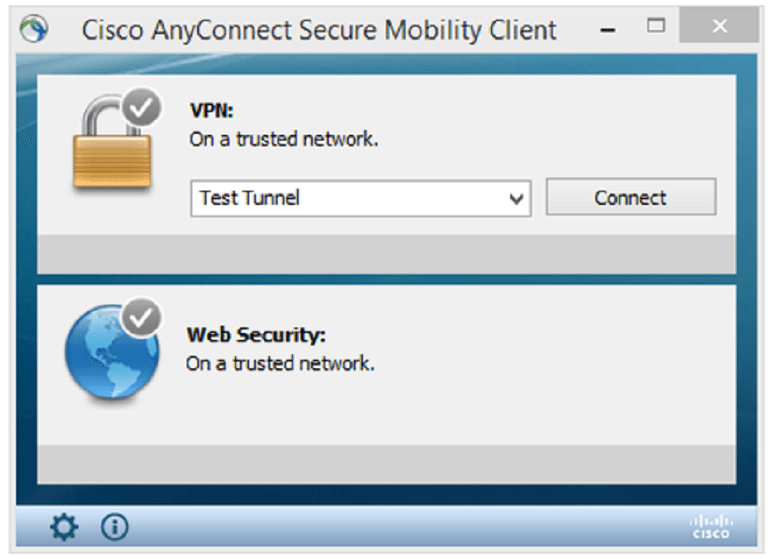The image size is (768, 559).
Task: Click the gray status strip in Web Security panel
Action: tap(386, 464)
